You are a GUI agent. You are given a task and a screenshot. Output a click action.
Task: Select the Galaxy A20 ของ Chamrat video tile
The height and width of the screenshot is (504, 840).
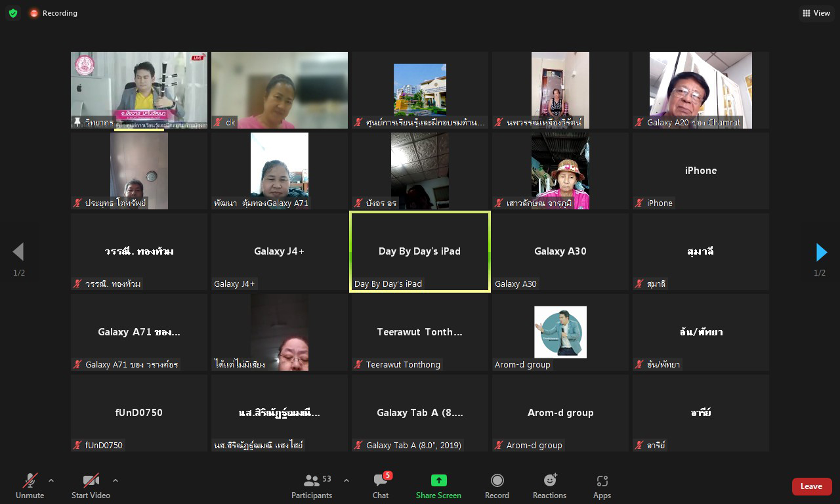[700, 90]
